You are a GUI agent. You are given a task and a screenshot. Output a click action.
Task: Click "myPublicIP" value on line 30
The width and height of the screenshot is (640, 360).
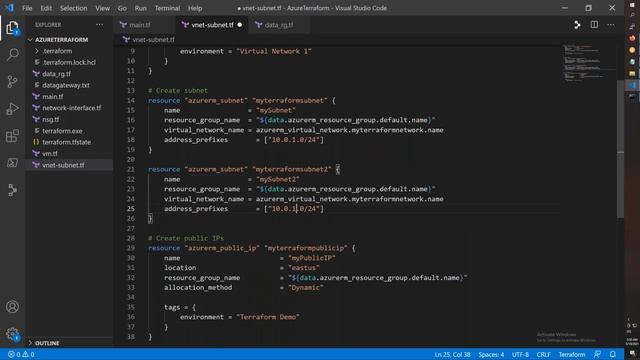[x=312, y=258]
